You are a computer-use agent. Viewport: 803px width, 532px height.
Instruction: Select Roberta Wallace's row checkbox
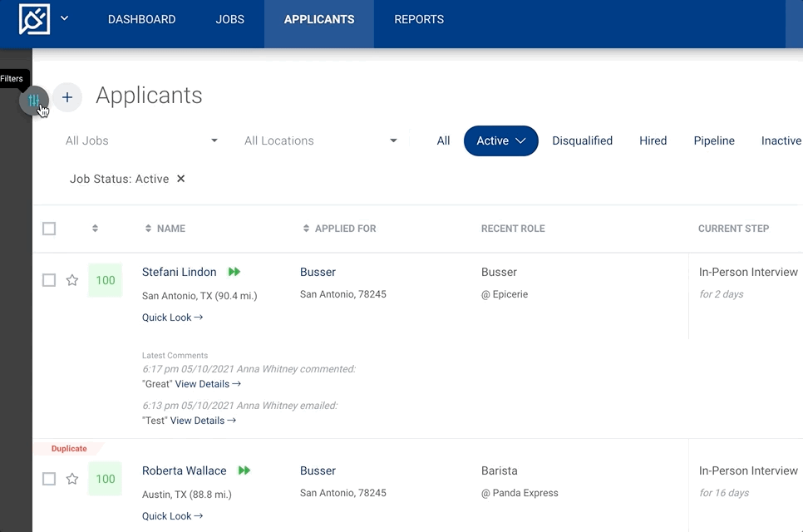tap(49, 479)
